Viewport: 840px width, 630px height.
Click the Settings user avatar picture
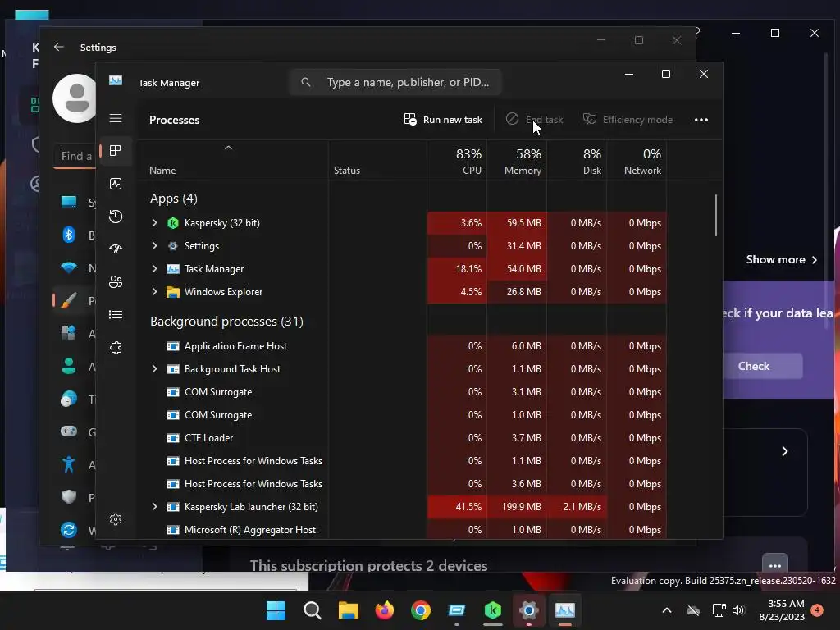[x=75, y=98]
